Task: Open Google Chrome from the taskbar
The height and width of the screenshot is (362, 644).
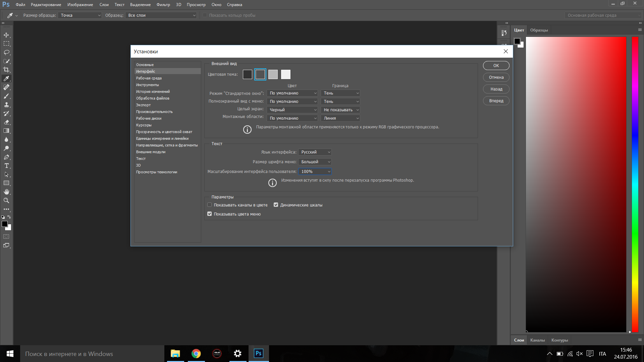Action: tap(196, 354)
